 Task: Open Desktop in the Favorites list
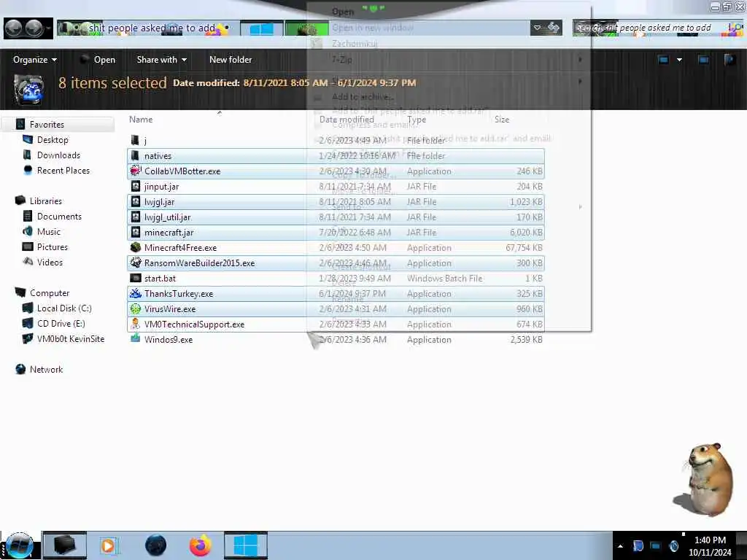(53, 139)
